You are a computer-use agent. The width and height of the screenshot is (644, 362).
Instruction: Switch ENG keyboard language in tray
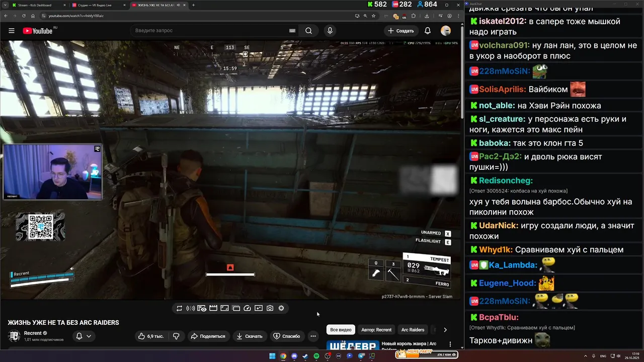click(x=603, y=356)
